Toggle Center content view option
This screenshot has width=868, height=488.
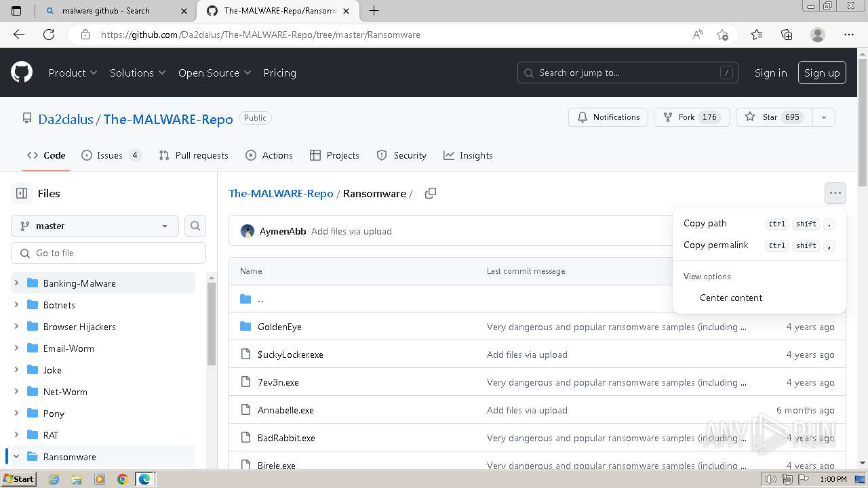pyautogui.click(x=759, y=298)
